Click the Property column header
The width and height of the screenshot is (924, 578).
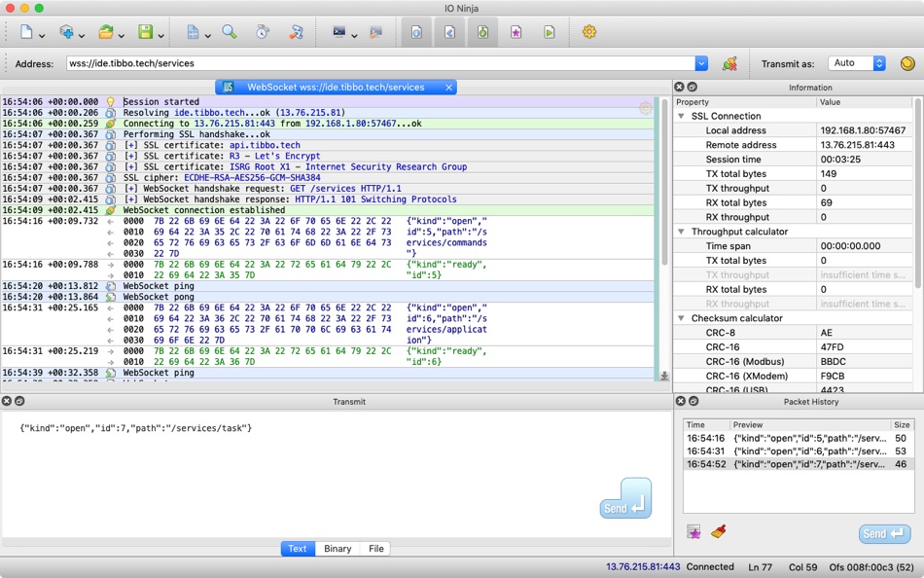coord(745,102)
